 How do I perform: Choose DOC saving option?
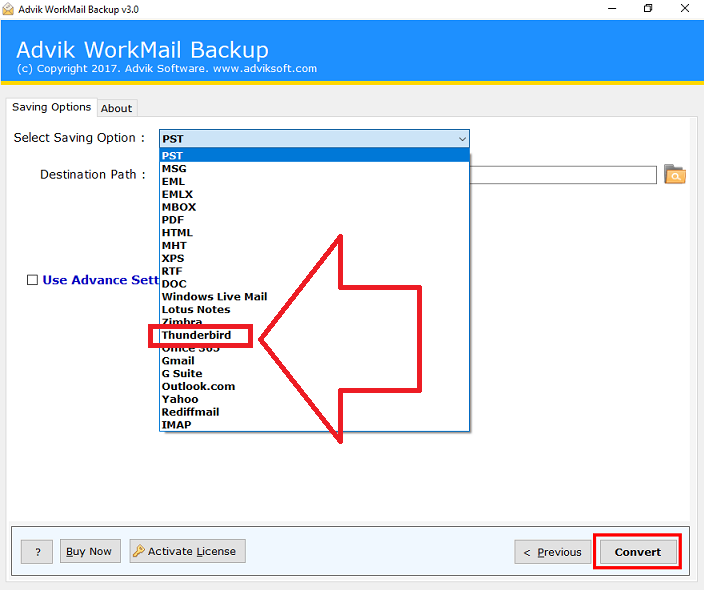314,284
